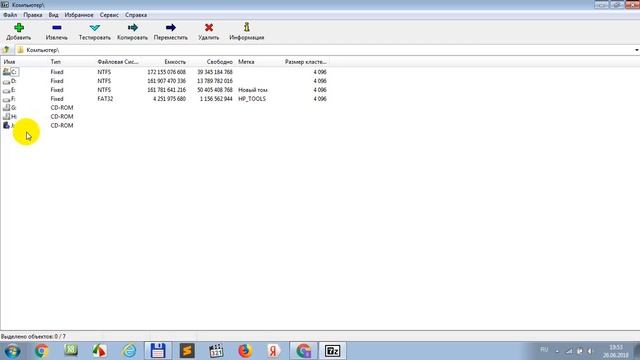Click the Извлечь (Extract) minus icon

click(57, 28)
